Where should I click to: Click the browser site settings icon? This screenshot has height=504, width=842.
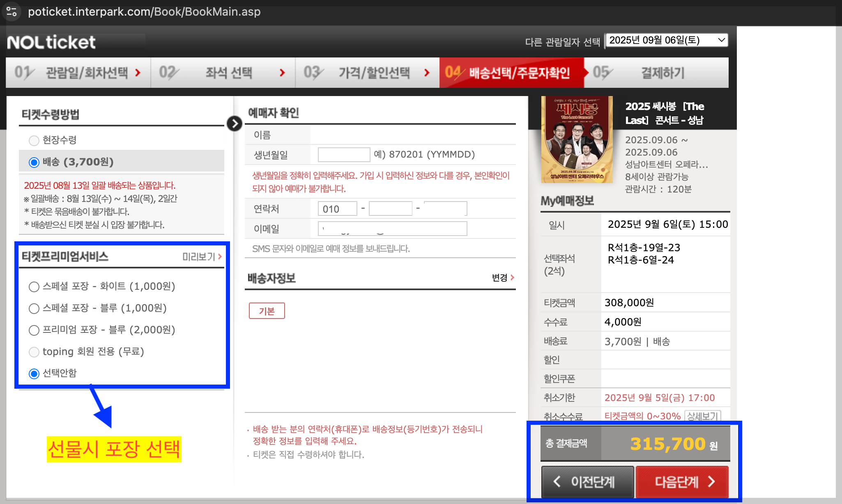(x=12, y=11)
